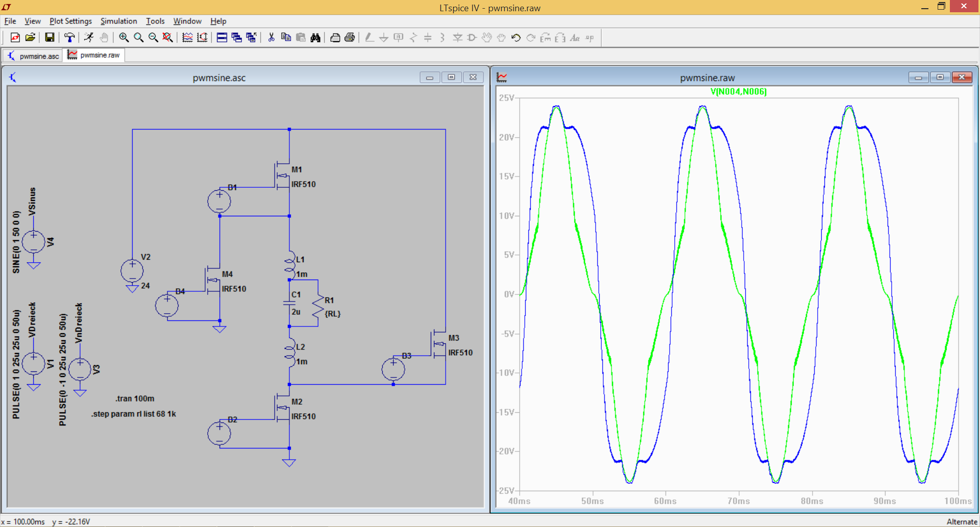This screenshot has height=527, width=980.
Task: Select the Text Aa tool
Action: (x=575, y=37)
